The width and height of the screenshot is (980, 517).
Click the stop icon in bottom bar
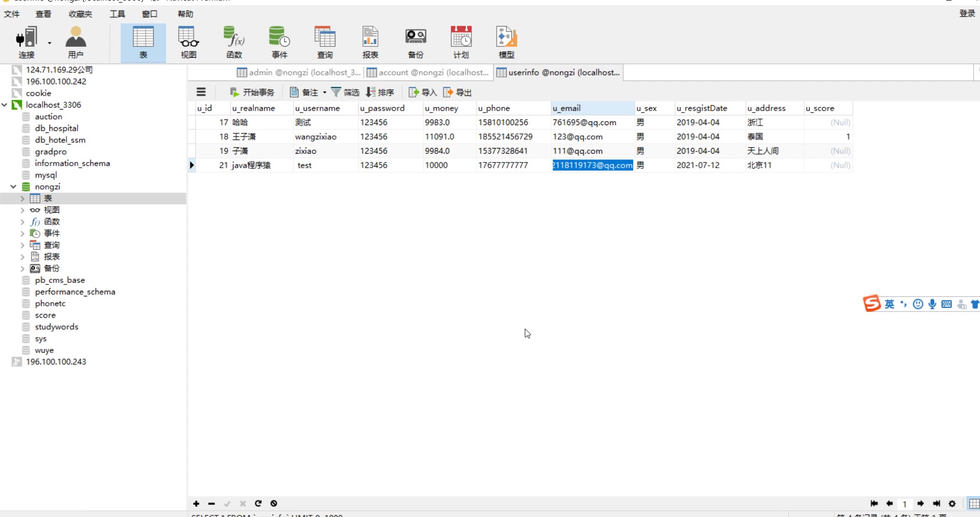[274, 504]
